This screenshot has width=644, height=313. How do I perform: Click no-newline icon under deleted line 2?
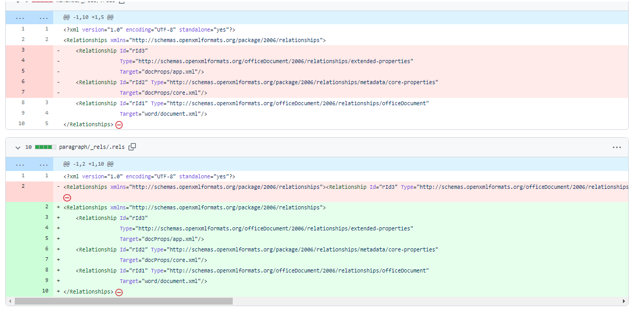67,198
